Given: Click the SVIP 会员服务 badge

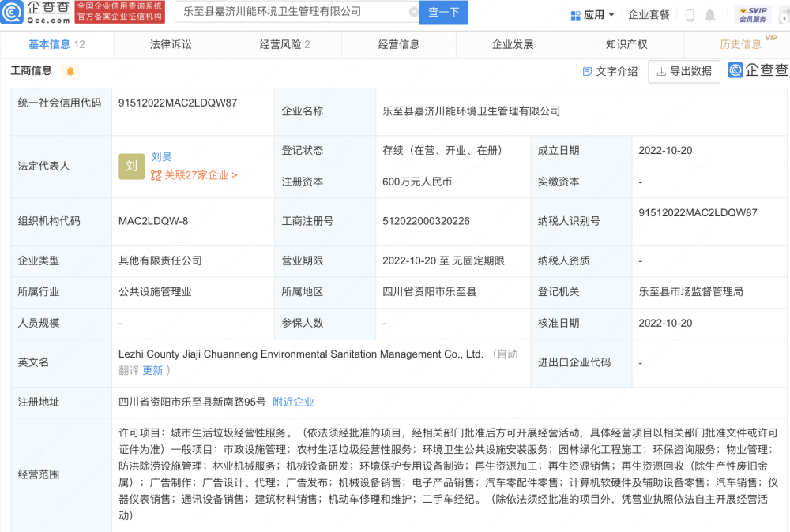Looking at the screenshot, I should tap(754, 14).
